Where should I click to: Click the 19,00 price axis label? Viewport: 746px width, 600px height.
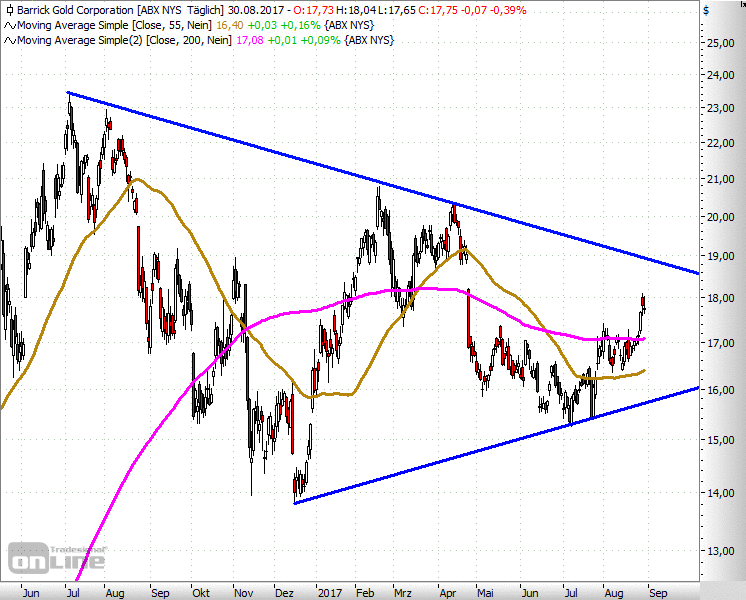click(x=721, y=256)
